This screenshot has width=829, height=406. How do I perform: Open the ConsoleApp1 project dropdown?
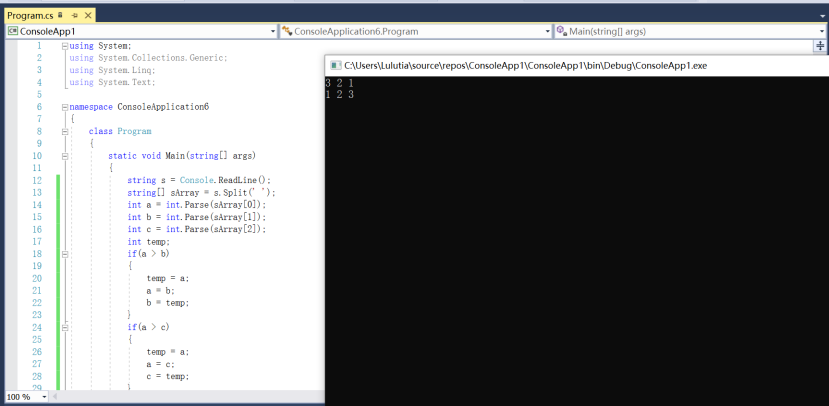pos(273,32)
